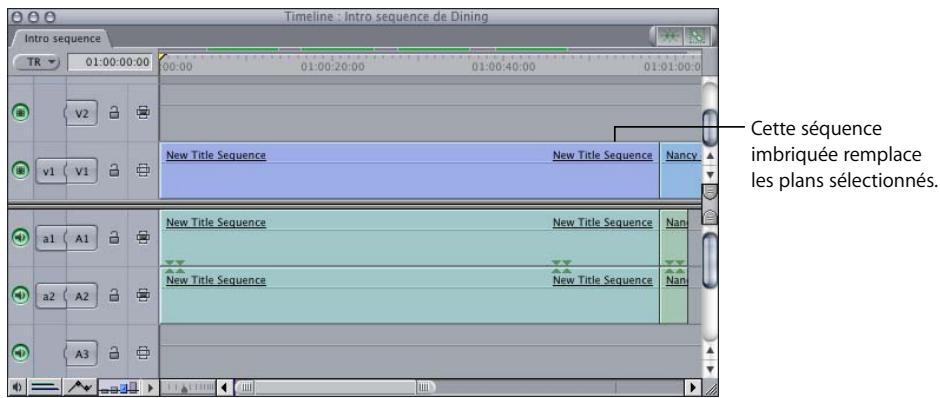Toggle V2 track visibility green light
Viewport: 940px width, 398px height.
coord(20,113)
